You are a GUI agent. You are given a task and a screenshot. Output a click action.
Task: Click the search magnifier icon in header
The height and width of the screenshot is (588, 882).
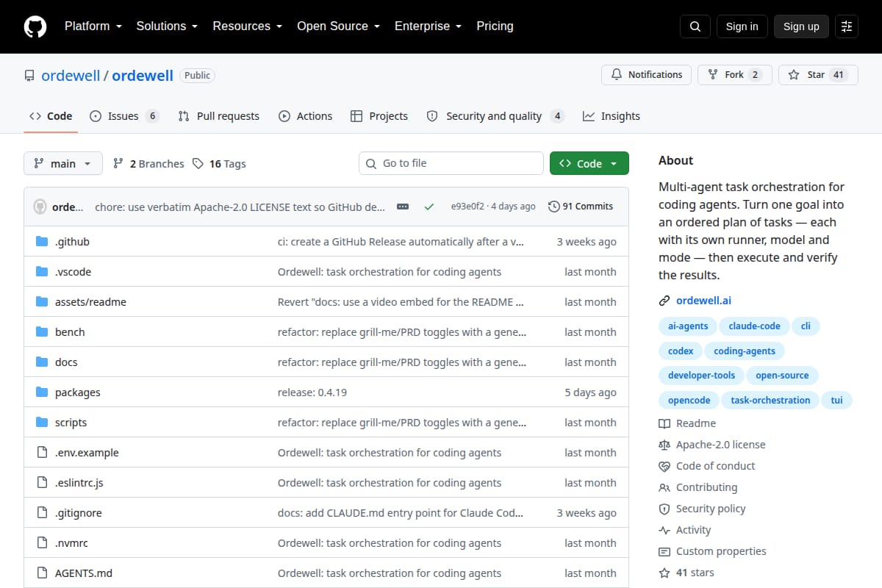coord(695,26)
